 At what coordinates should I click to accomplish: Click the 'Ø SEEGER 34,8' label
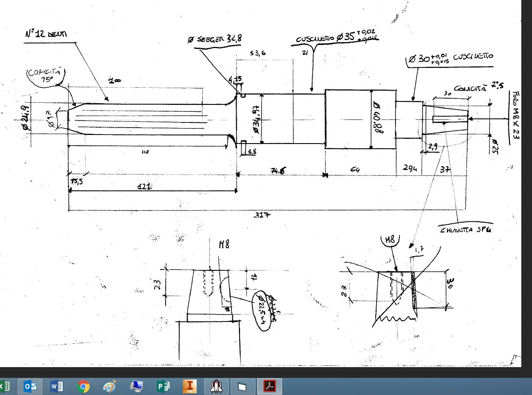tap(215, 39)
